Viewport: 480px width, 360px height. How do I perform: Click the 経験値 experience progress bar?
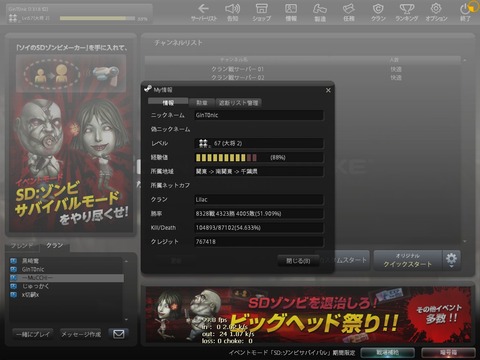(x=226, y=157)
